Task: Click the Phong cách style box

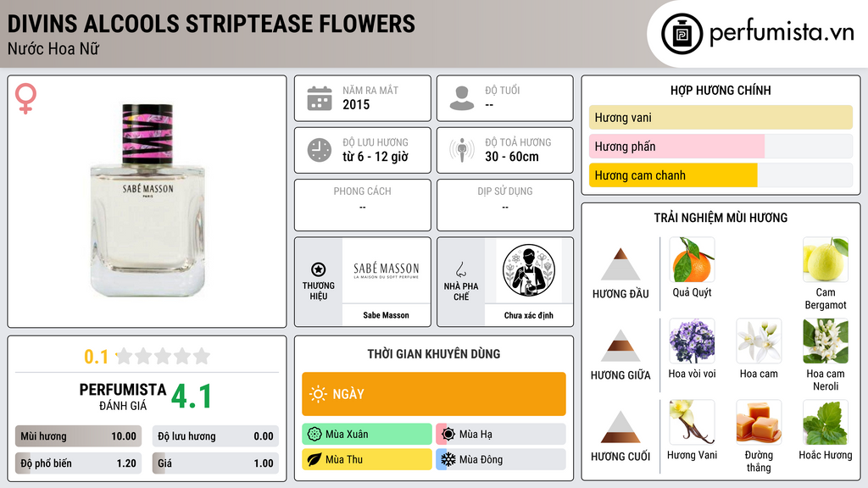Action: (363, 205)
